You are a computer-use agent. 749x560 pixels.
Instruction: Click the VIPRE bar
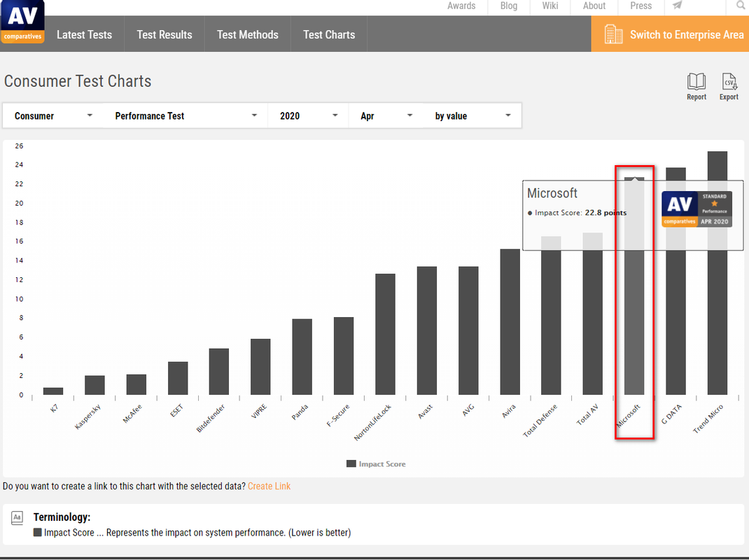point(260,367)
